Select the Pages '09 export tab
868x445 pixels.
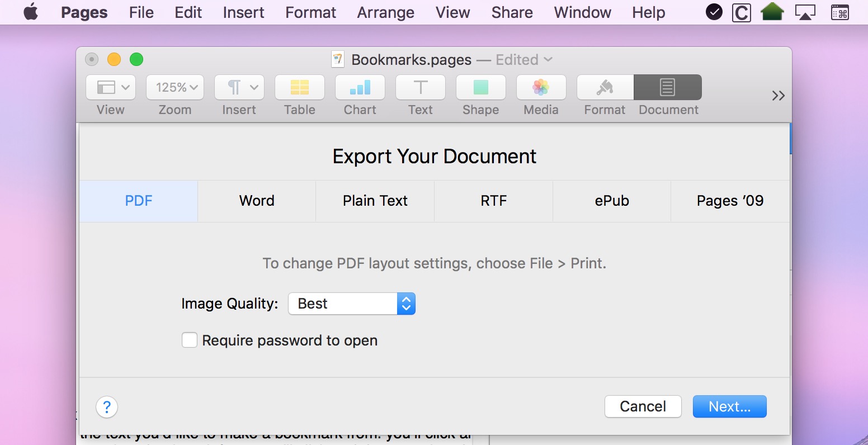[730, 201]
